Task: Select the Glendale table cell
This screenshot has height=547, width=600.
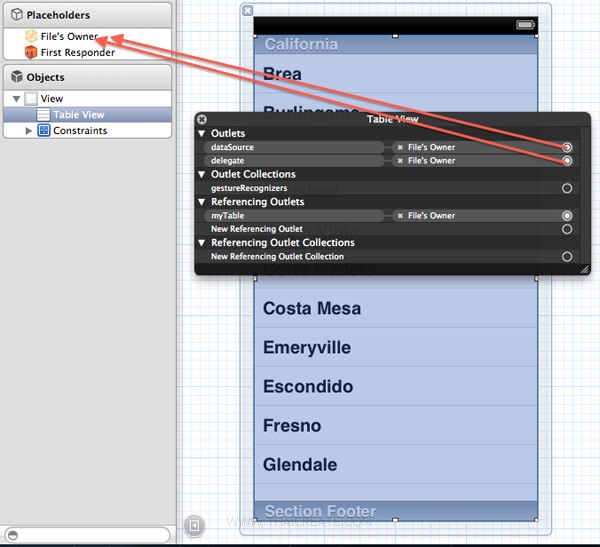Action: pos(396,464)
